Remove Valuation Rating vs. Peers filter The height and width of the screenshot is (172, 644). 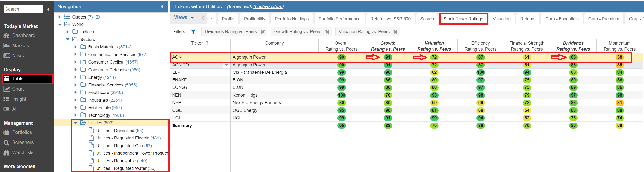395,32
